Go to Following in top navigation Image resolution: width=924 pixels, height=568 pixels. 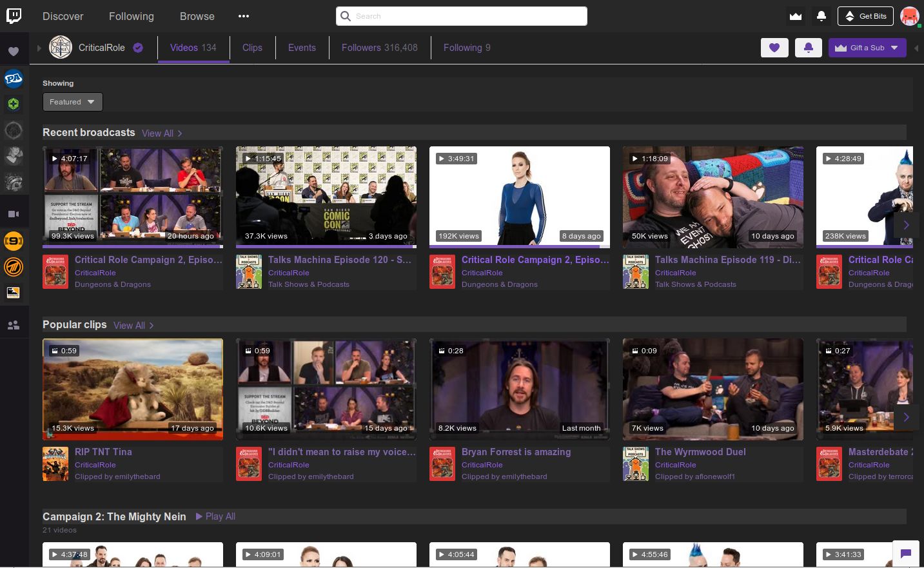(x=132, y=16)
